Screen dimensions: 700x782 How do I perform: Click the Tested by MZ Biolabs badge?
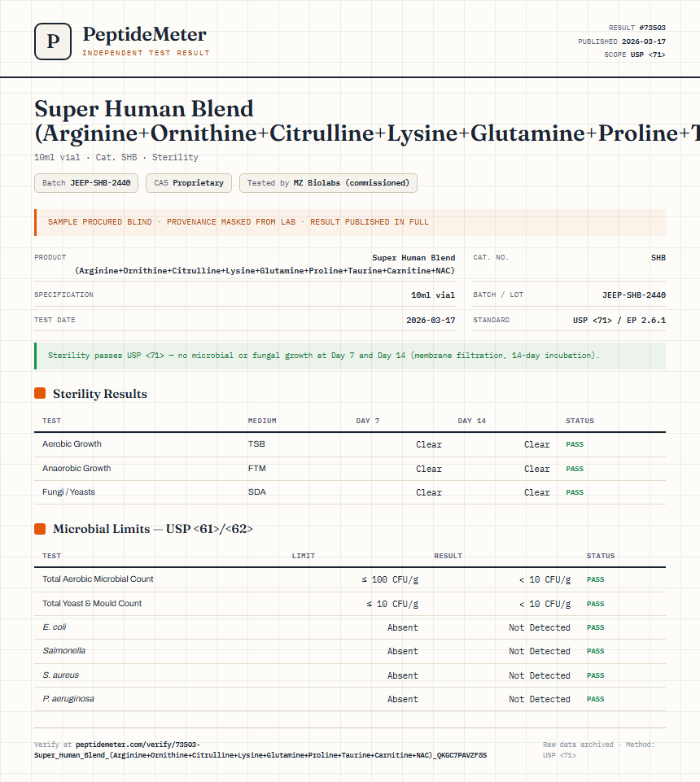coord(328,183)
